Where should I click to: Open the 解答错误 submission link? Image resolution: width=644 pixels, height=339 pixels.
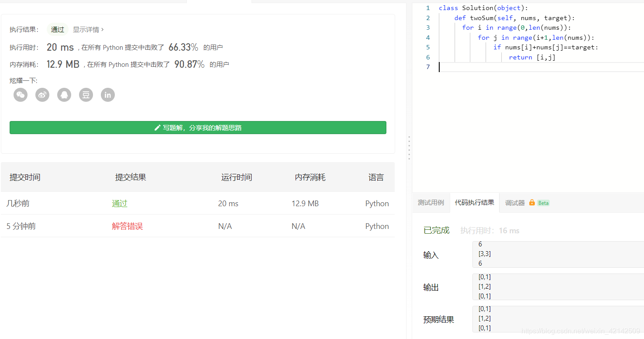[x=127, y=226]
